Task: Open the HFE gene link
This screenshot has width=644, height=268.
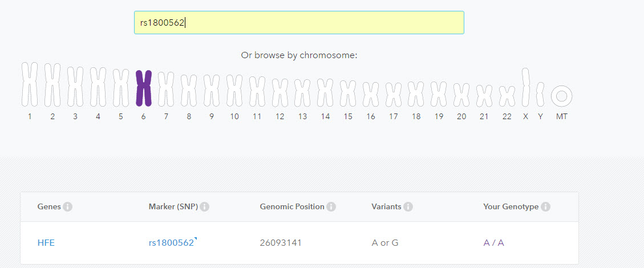Action: pos(46,243)
